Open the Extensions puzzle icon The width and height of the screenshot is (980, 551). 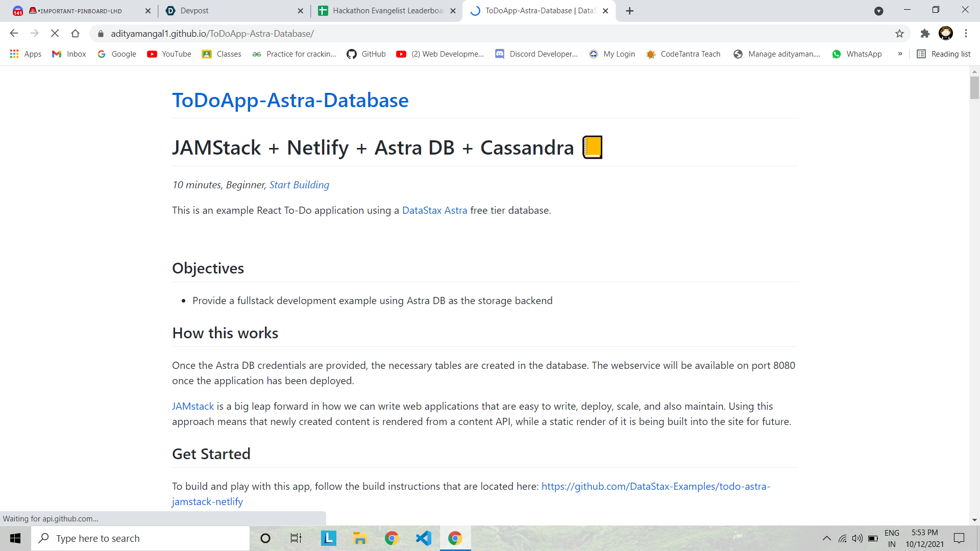[925, 34]
